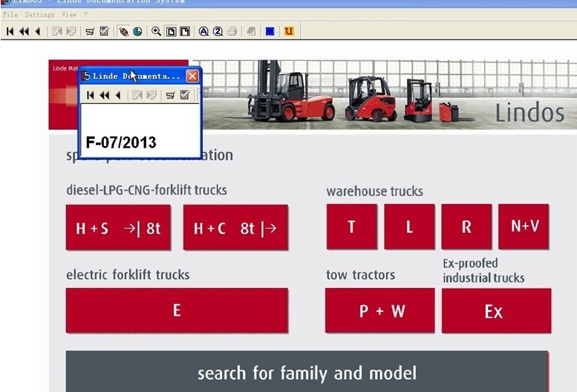Jump to first page in small popup window
The width and height of the screenshot is (577, 392).
pos(91,95)
